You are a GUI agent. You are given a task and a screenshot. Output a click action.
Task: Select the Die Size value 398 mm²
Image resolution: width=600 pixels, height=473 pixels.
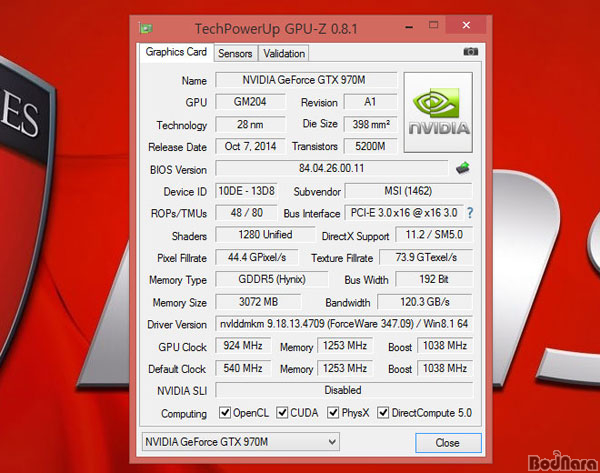(370, 124)
